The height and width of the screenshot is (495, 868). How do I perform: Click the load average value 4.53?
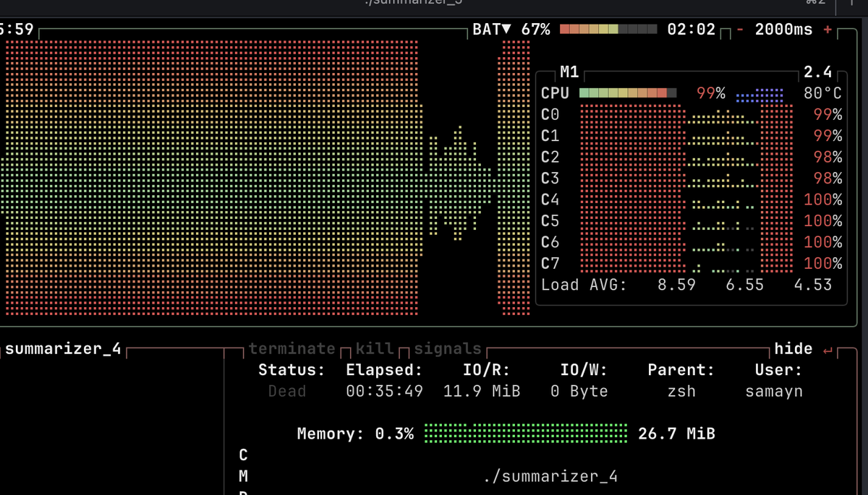click(813, 285)
